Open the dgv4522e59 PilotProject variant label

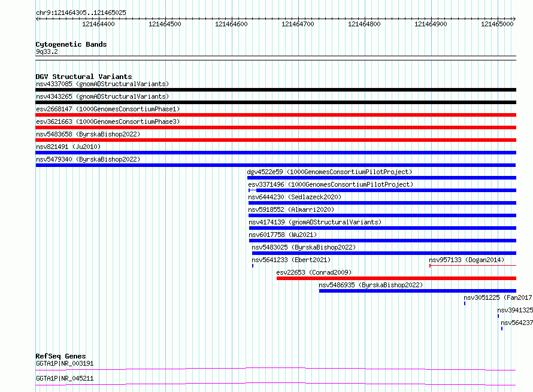(x=329, y=172)
